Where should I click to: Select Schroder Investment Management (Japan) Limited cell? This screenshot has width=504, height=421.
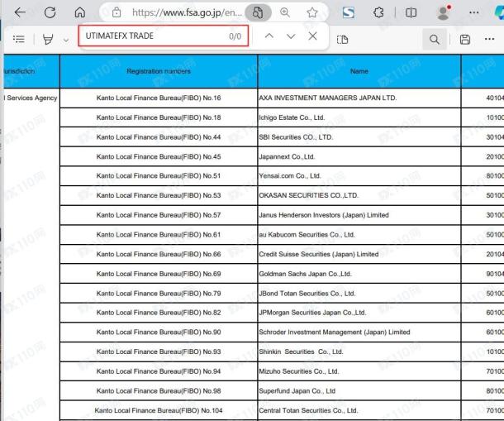(x=359, y=332)
